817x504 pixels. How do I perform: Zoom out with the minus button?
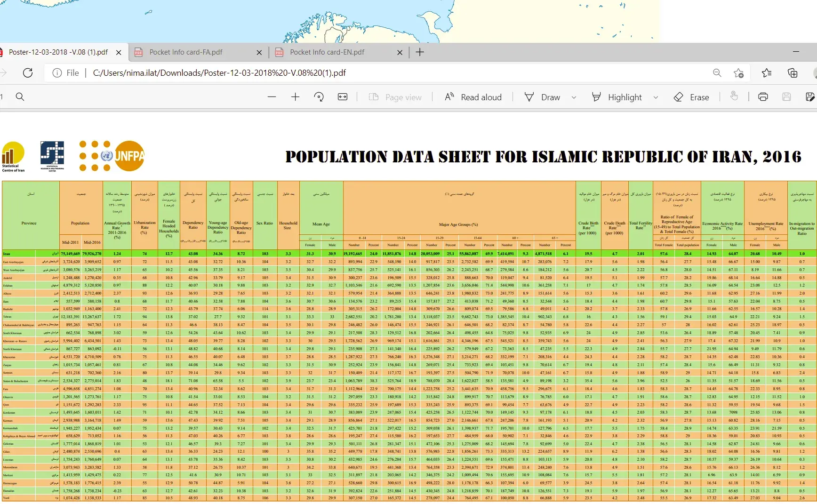(x=272, y=97)
